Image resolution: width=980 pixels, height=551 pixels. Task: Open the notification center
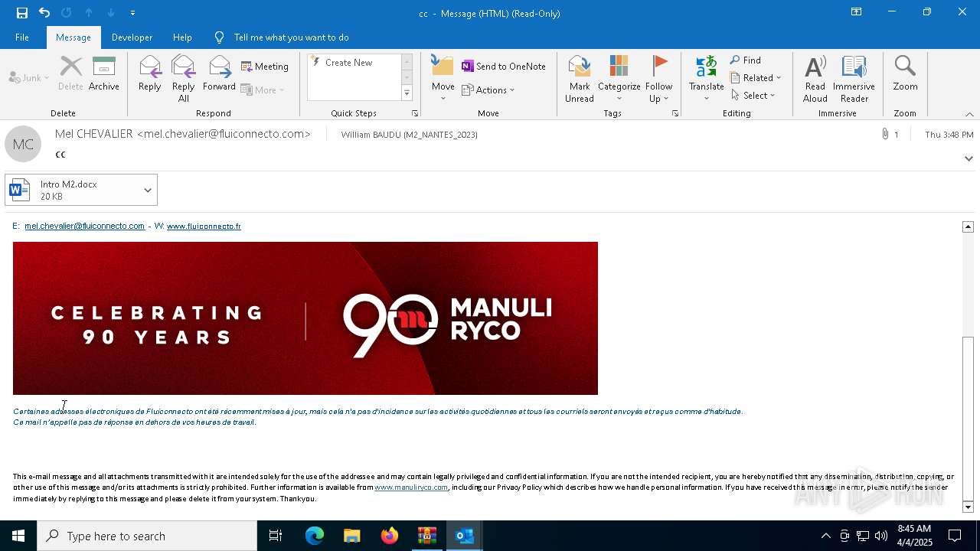point(955,536)
